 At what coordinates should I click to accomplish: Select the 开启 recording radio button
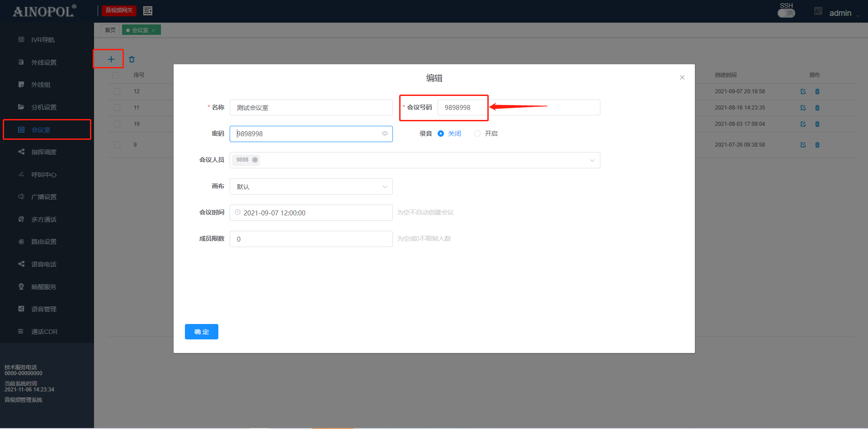(477, 133)
